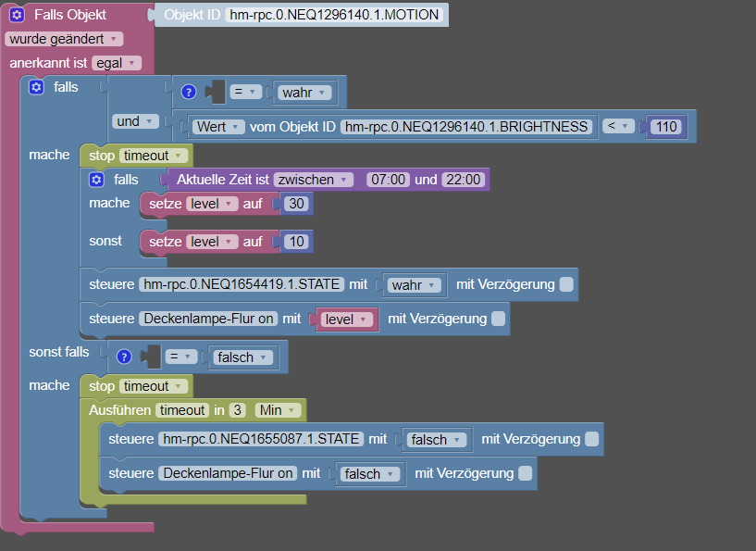Click Deckenlampe-Flur on field inside timeout
756x551 pixels.
pyautogui.click(x=228, y=473)
